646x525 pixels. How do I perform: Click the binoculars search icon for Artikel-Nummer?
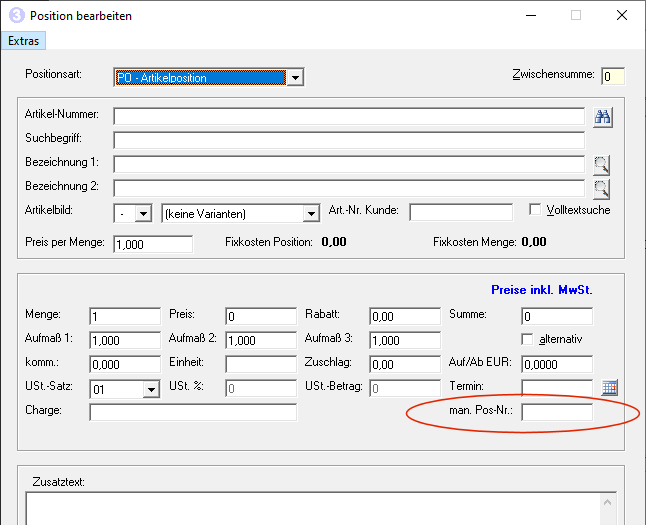click(602, 117)
